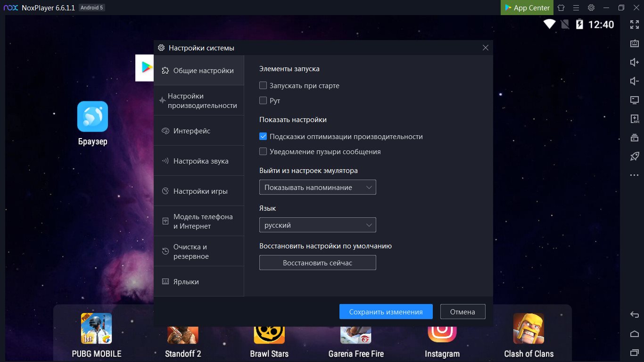644x362 pixels.
Task: Enable Уведомление пузыри сообщения checkbox
Action: [263, 152]
